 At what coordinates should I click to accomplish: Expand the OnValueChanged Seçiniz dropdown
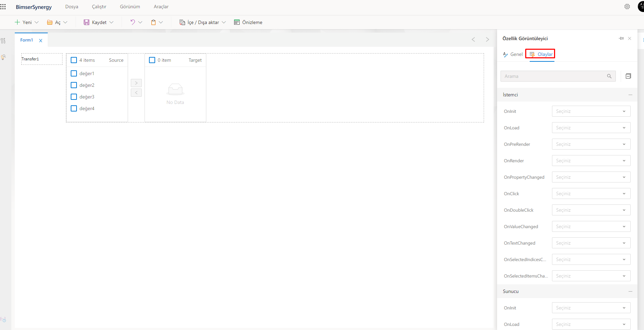[x=591, y=226]
